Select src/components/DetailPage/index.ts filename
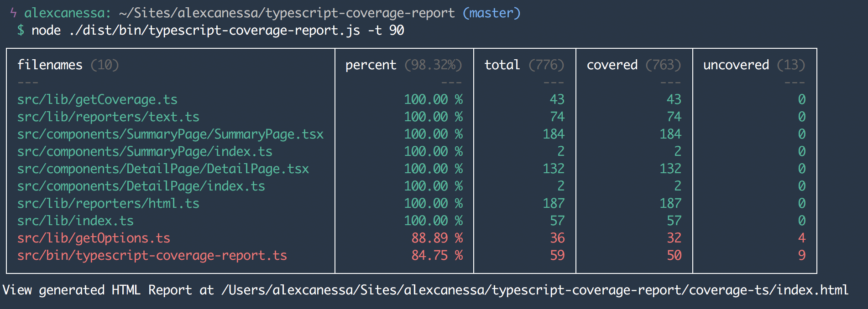This screenshot has width=868, height=309. click(141, 186)
